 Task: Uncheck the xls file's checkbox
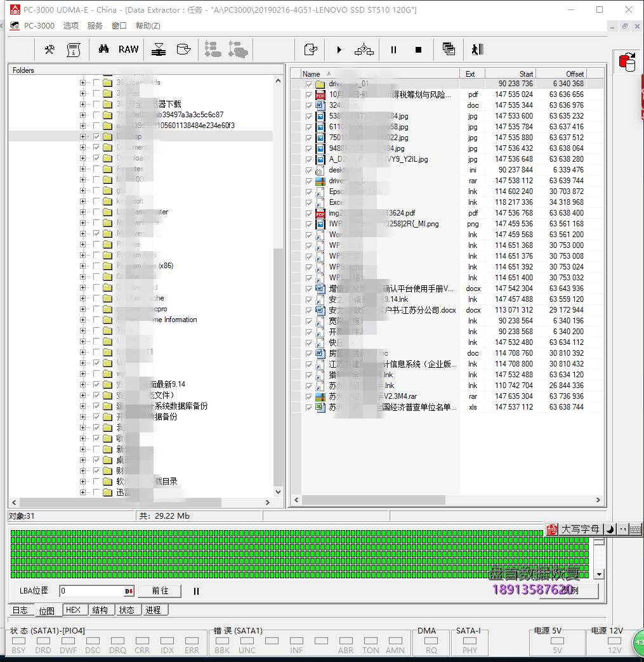[x=309, y=408]
